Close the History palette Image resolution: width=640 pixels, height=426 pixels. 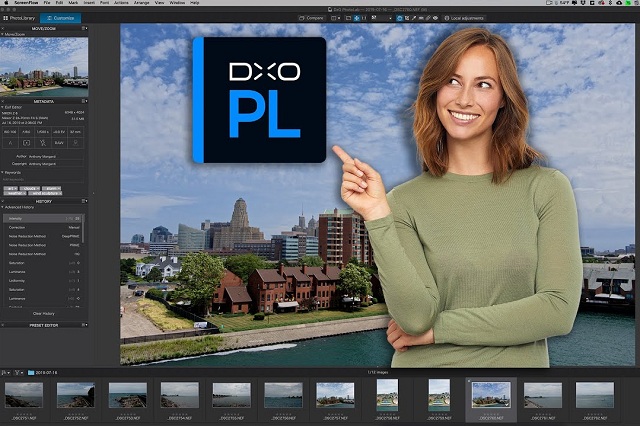[2, 201]
